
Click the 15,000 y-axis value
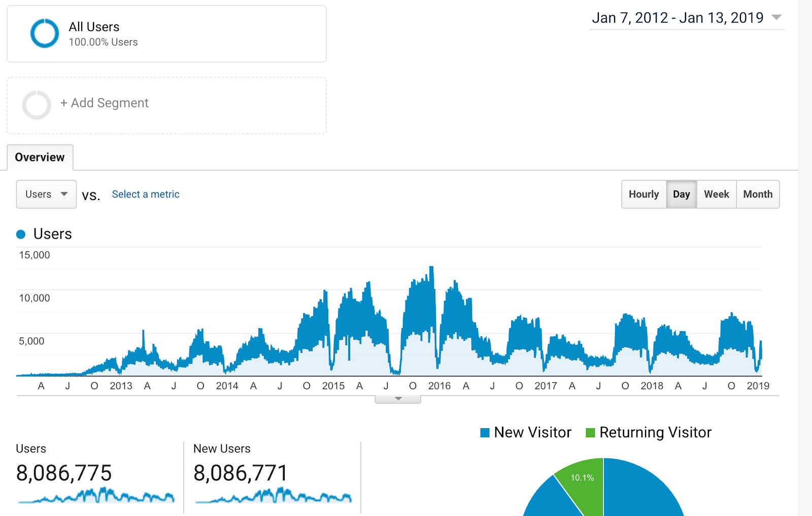point(35,255)
